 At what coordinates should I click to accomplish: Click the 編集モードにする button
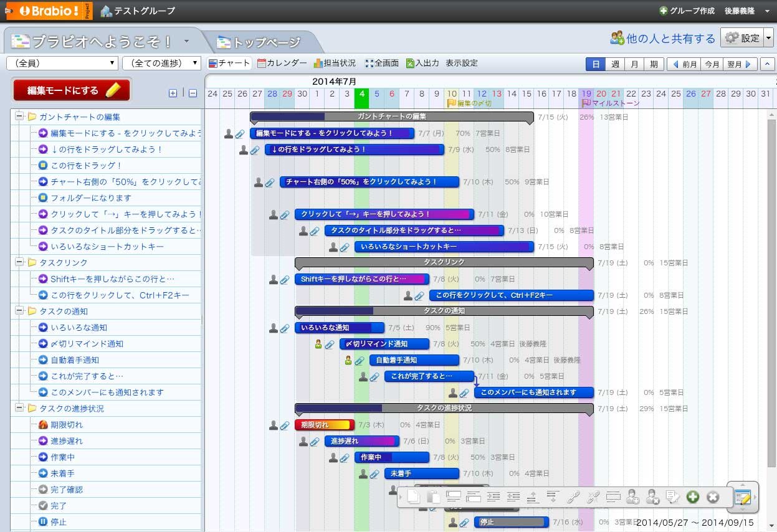[72, 90]
